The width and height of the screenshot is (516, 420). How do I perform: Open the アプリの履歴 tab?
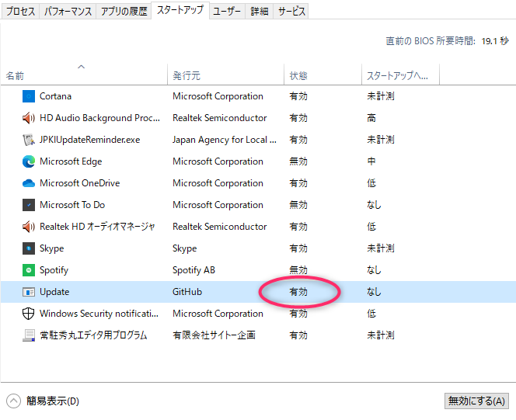(124, 12)
